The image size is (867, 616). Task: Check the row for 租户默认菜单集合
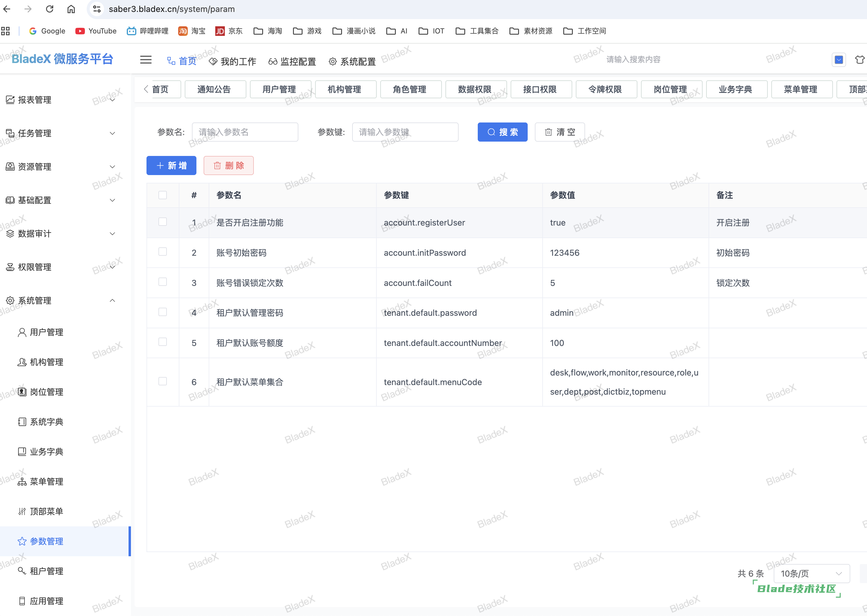pos(162,381)
